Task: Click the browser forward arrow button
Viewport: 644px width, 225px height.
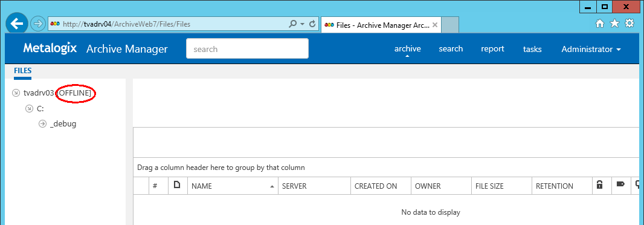Action: click(37, 24)
